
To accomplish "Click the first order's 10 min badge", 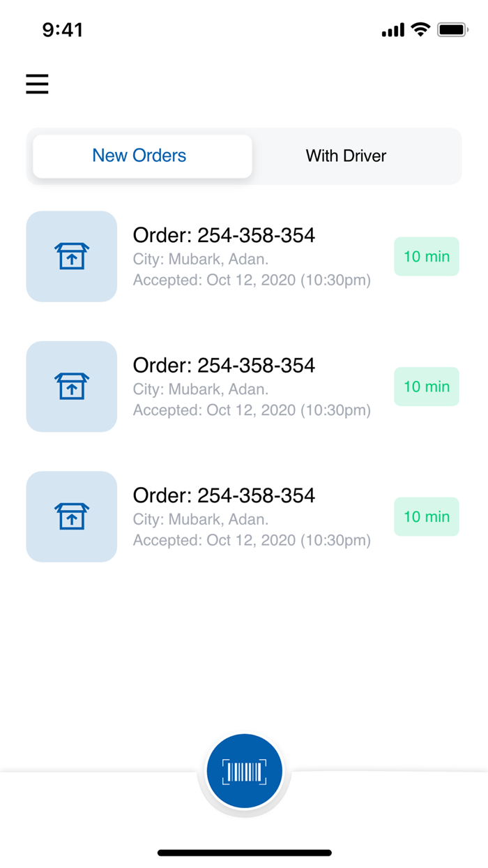I will (427, 256).
